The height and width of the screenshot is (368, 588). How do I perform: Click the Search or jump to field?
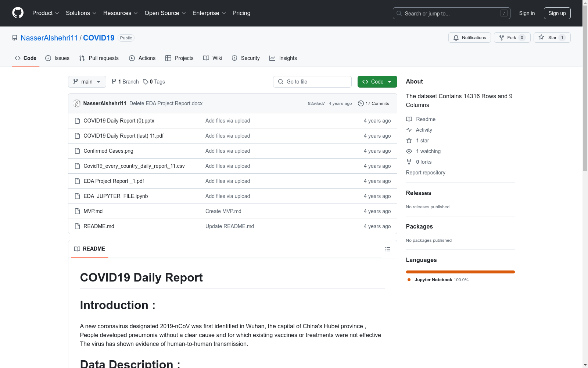click(452, 13)
